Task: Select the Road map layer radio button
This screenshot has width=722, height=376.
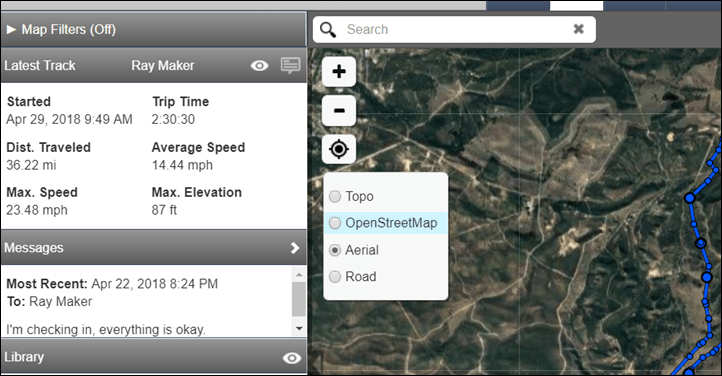Action: [335, 277]
